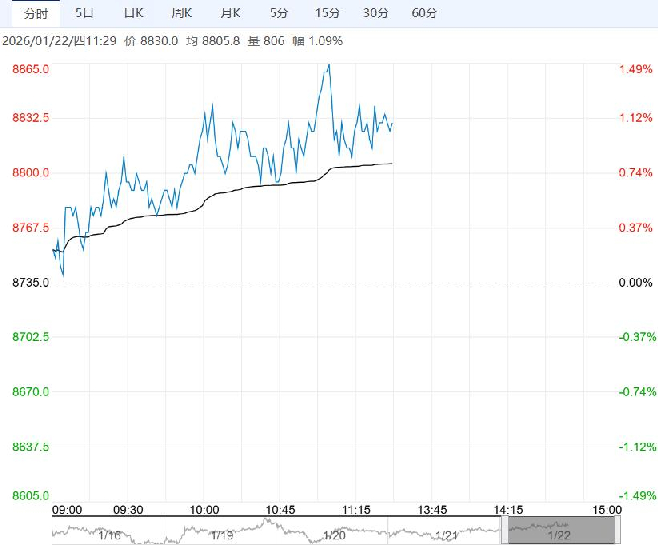Click the black average price line end
The width and height of the screenshot is (658, 546).
coord(391,163)
